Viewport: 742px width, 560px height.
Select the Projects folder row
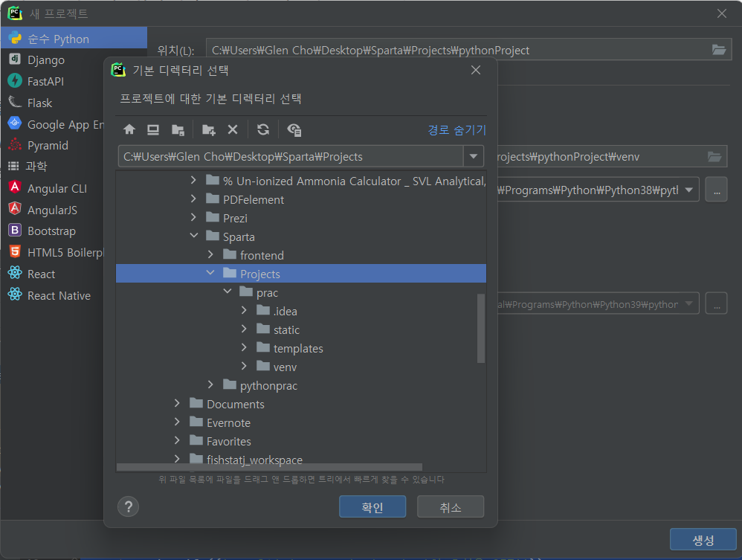tap(301, 274)
